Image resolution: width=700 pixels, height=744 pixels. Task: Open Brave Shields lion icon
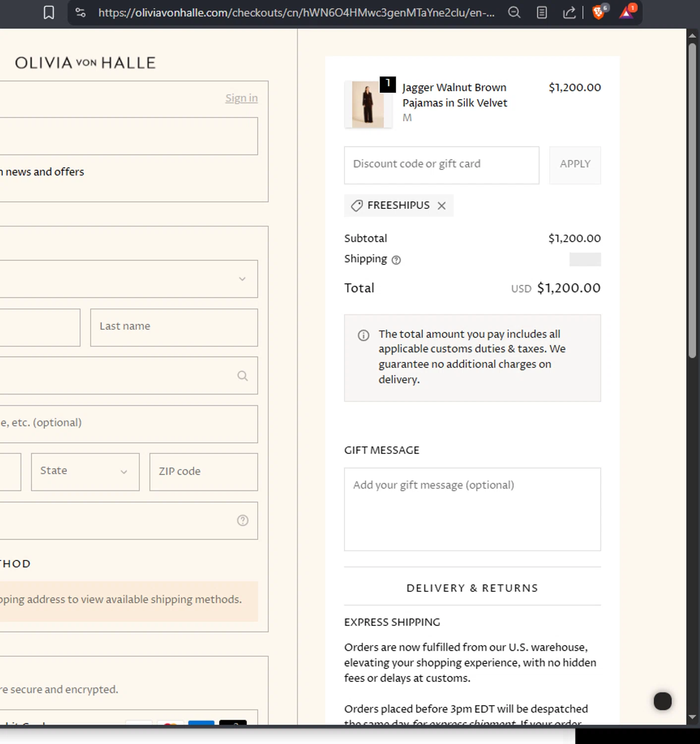click(x=599, y=12)
